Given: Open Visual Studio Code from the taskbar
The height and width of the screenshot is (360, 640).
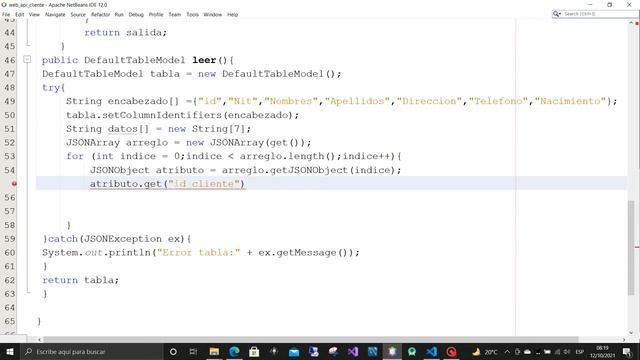Looking at the screenshot, I should (431, 351).
